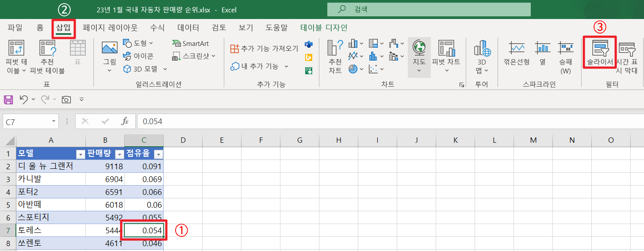
Task: Insert a PivotTable (피벗 테이블)
Action: tap(16, 57)
